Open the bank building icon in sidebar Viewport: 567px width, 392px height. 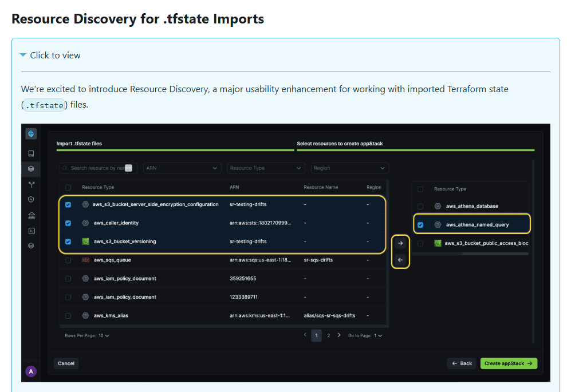tap(31, 216)
